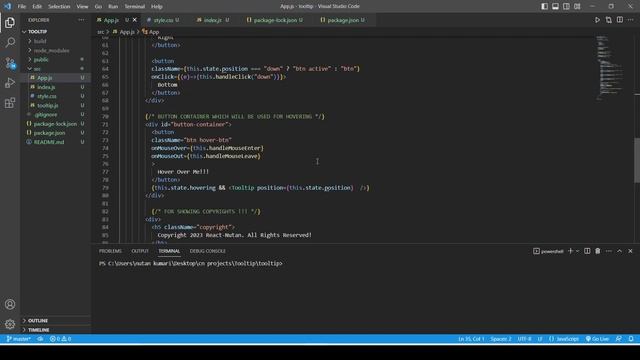Open Customize Layout icon

pos(577,6)
